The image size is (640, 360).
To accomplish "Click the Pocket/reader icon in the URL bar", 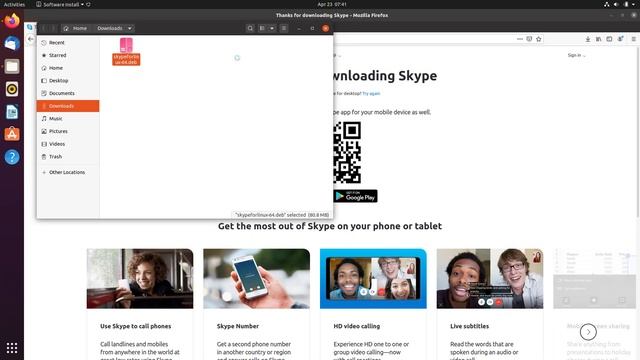I will 529,39.
